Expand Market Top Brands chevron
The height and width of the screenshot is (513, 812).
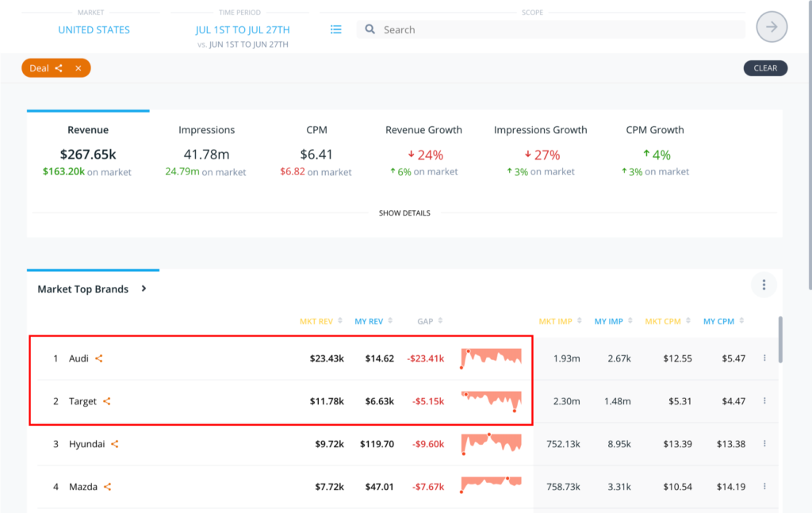pos(144,289)
